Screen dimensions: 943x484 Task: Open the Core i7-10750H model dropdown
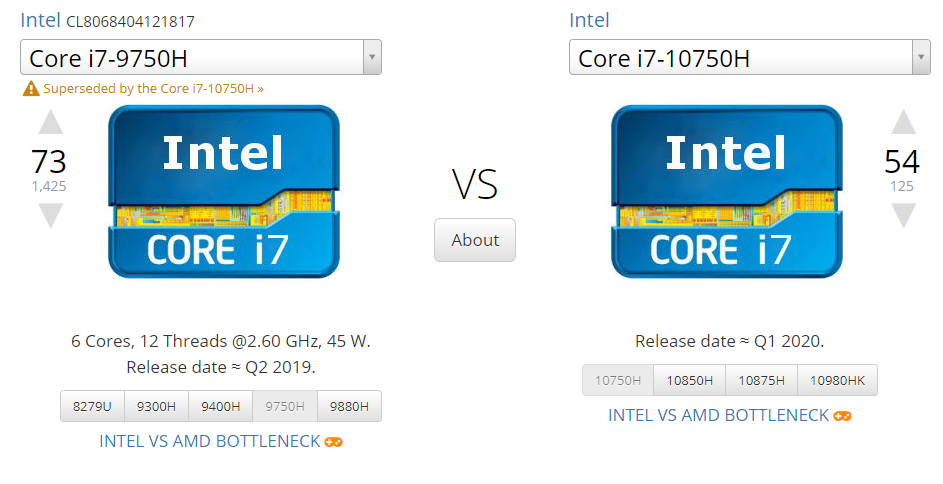749,58
